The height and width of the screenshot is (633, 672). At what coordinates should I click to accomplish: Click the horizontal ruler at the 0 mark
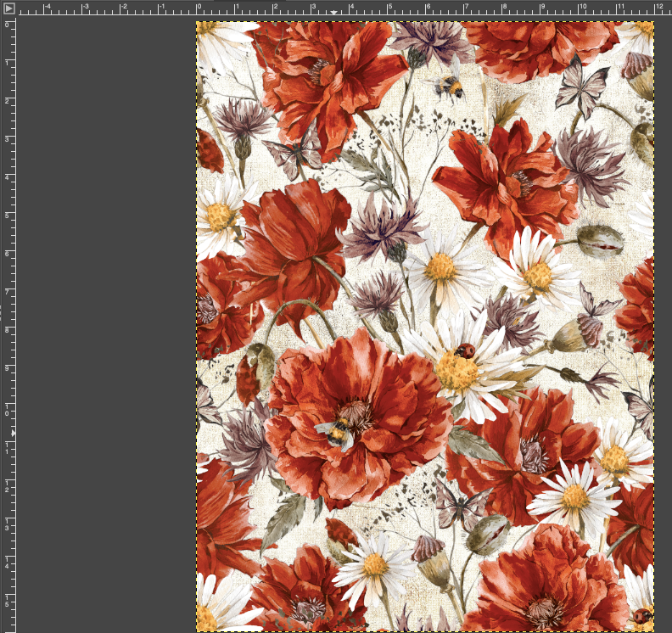[x=197, y=8]
